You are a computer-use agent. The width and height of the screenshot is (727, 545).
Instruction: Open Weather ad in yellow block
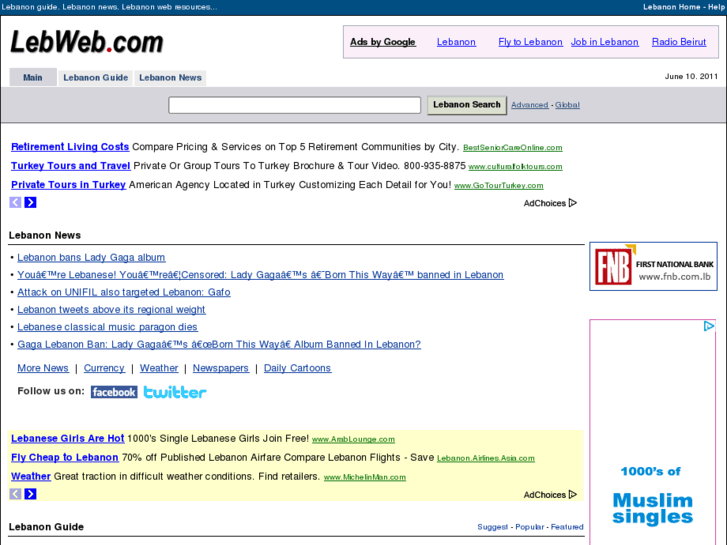pyautogui.click(x=31, y=476)
